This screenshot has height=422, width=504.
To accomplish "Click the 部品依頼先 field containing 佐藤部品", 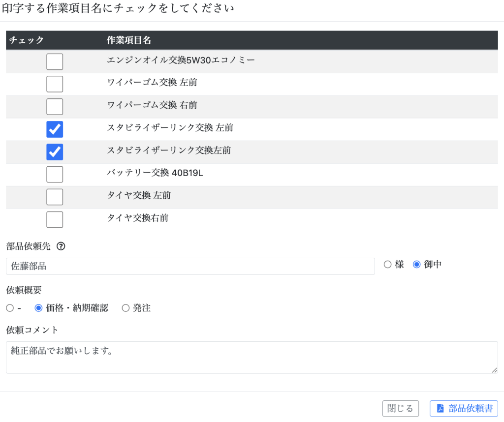I will point(190,266).
